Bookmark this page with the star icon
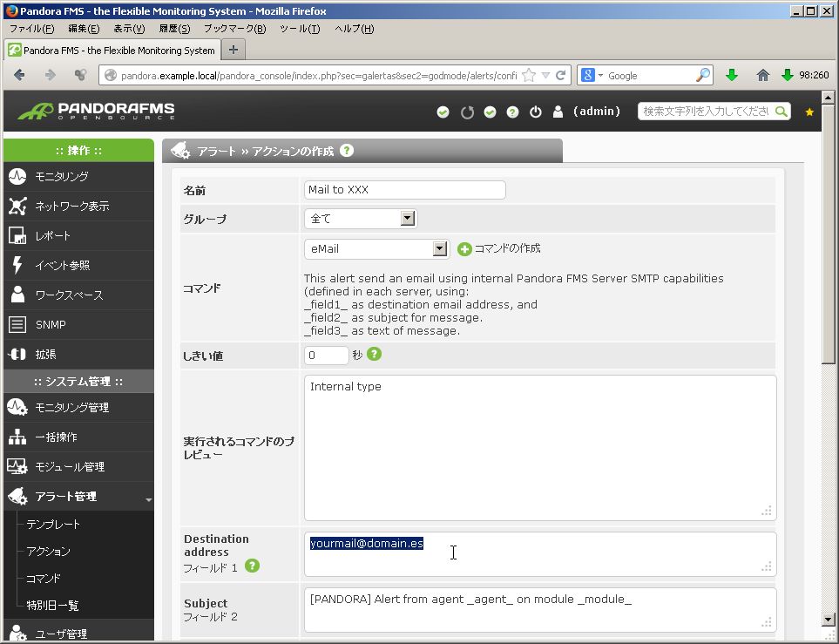Viewport: 839px width, 644px height. pos(529,75)
